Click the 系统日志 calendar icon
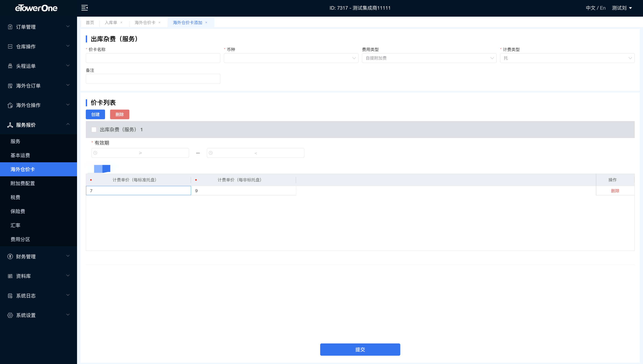The width and height of the screenshot is (643, 364). (x=10, y=296)
